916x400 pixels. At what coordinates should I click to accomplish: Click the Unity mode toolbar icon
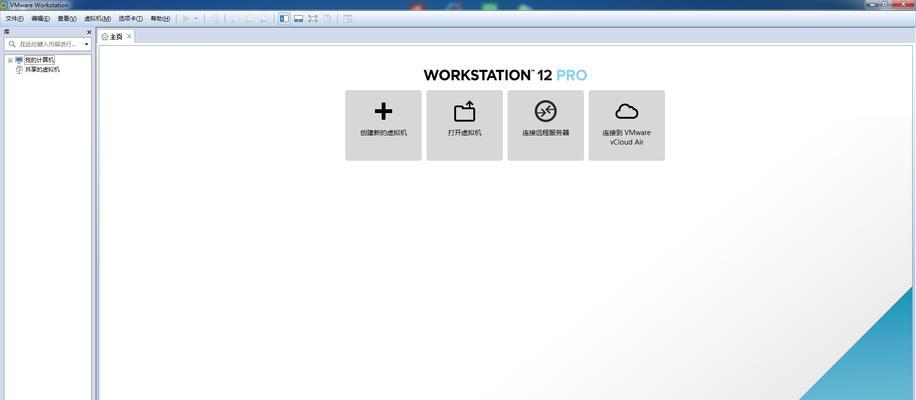328,19
